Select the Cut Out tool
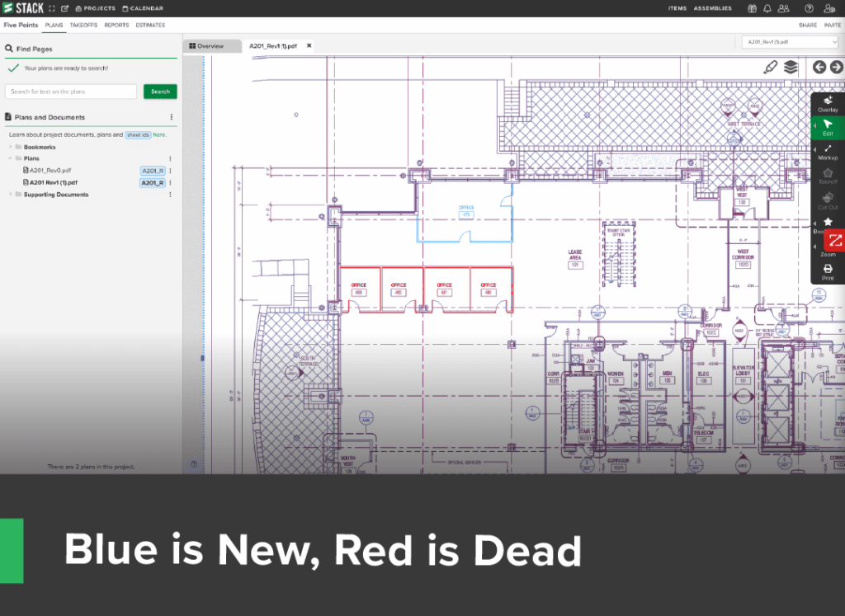Image resolution: width=845 pixels, height=616 pixels. (x=828, y=201)
